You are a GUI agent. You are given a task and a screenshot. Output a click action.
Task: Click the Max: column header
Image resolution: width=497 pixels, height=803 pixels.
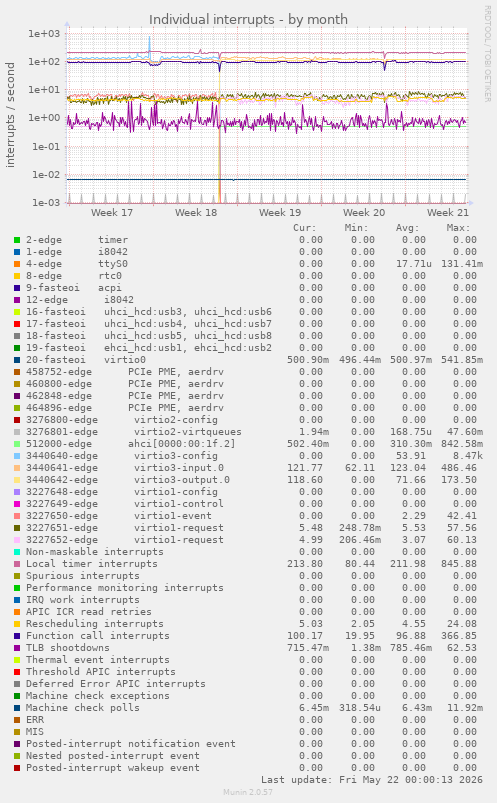point(459,228)
